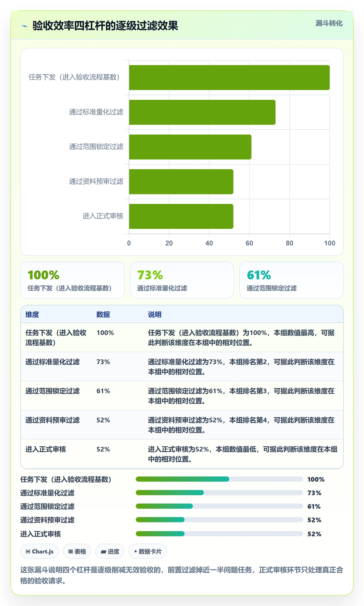The width and height of the screenshot is (364, 606).
Task: Click the 进入正式审核 52% progress bar
Action: [219, 534]
